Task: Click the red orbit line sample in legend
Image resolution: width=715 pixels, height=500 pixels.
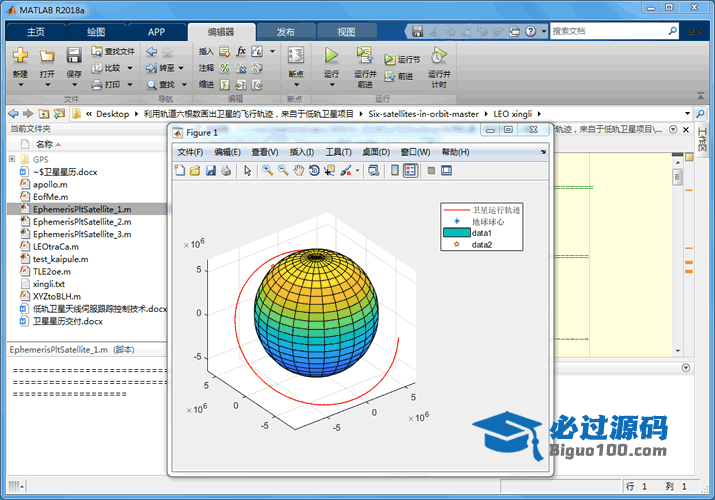Action: point(457,210)
